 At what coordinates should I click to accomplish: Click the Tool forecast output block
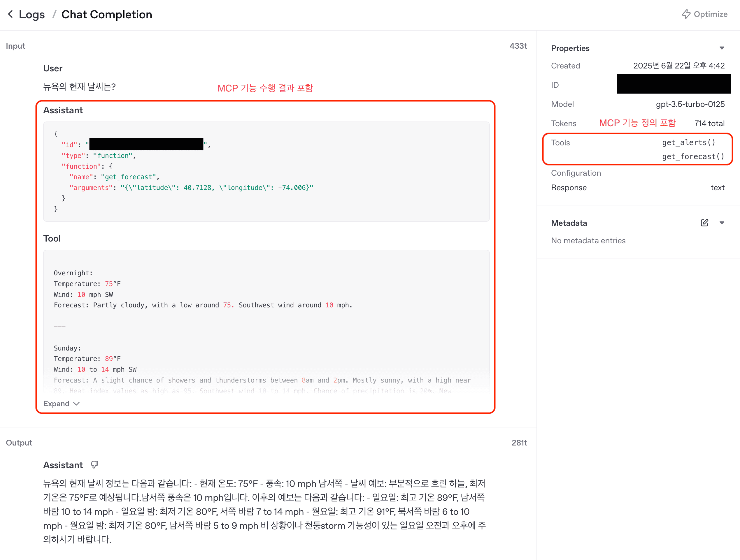[266, 322]
